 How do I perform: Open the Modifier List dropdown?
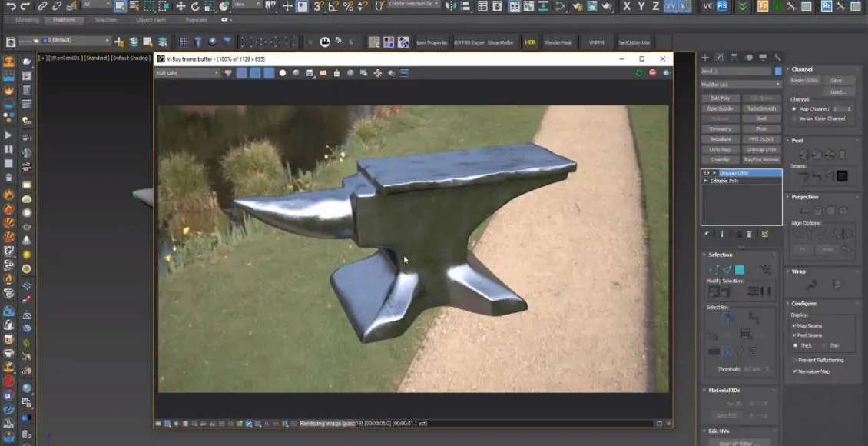click(740, 85)
